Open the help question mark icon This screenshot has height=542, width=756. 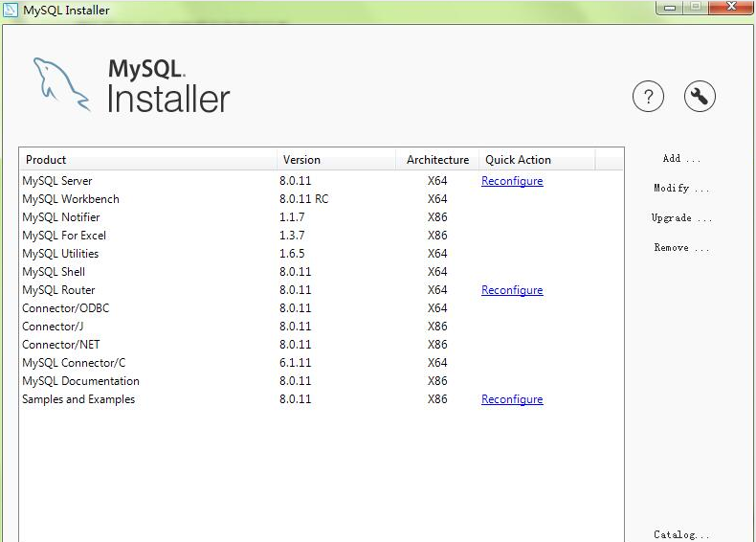(x=648, y=97)
